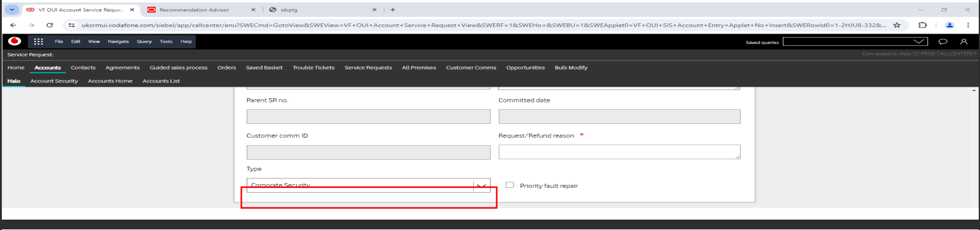This screenshot has height=230, width=980.
Task: Open the chat bubble icon
Action: (x=943, y=41)
